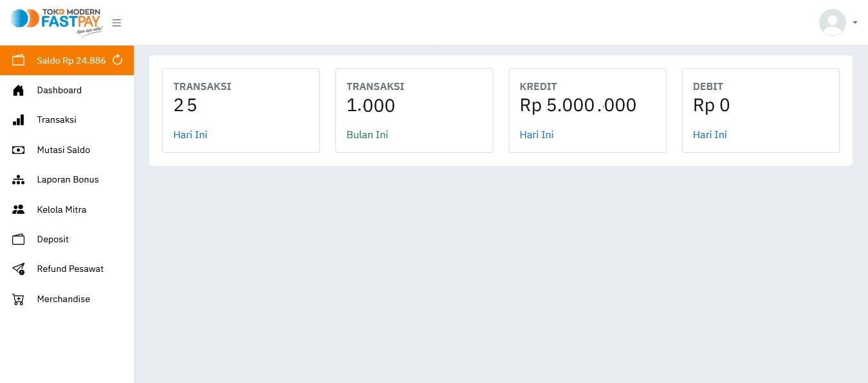Click the Toko Modern Fastpay logo
This screenshot has height=383, width=868.
(x=56, y=22)
